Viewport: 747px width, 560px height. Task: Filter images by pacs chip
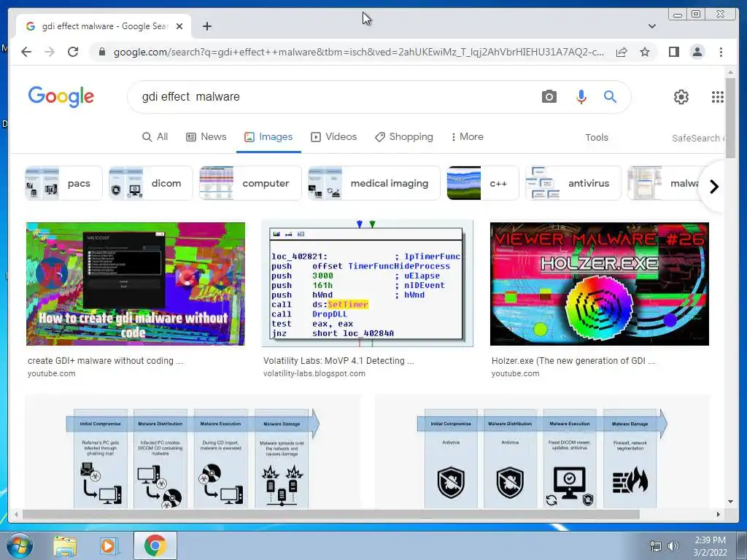click(63, 183)
